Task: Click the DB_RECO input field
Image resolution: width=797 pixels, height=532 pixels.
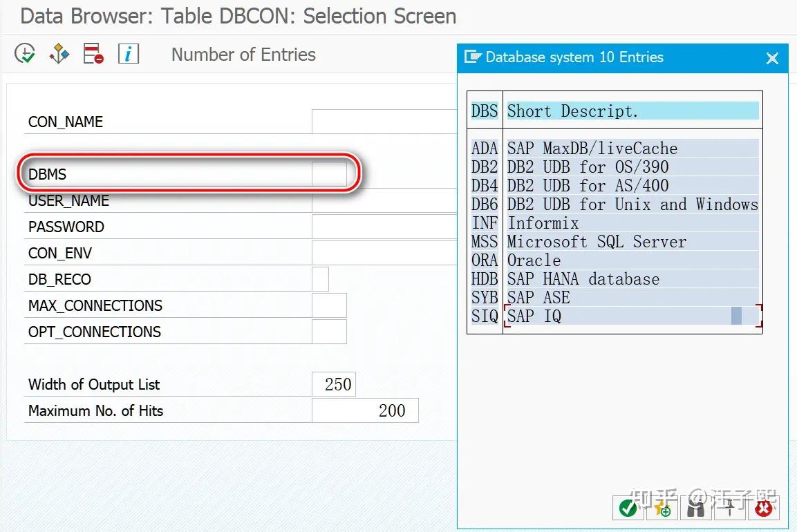Action: pos(320,279)
